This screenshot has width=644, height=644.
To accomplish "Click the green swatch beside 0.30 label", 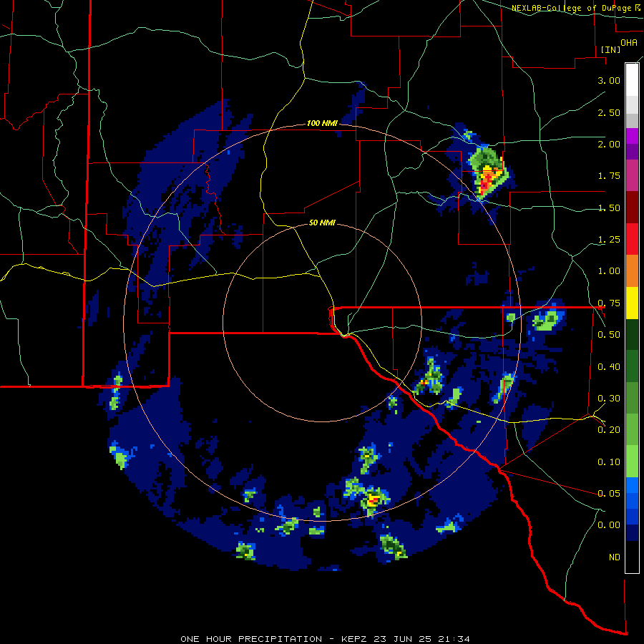I will click(632, 398).
